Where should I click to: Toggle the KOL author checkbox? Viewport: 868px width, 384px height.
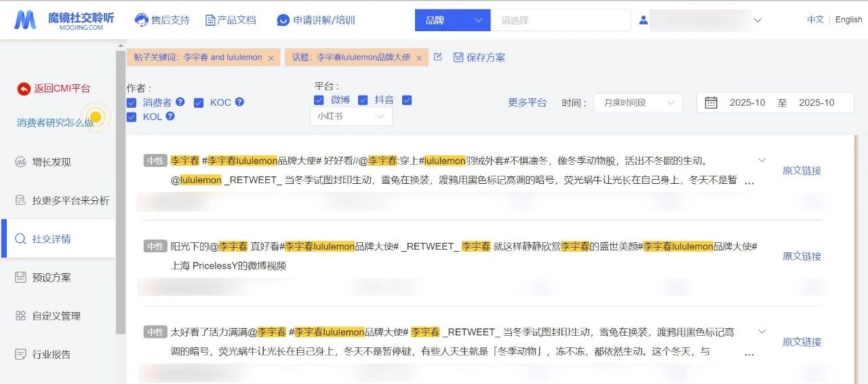click(x=132, y=117)
